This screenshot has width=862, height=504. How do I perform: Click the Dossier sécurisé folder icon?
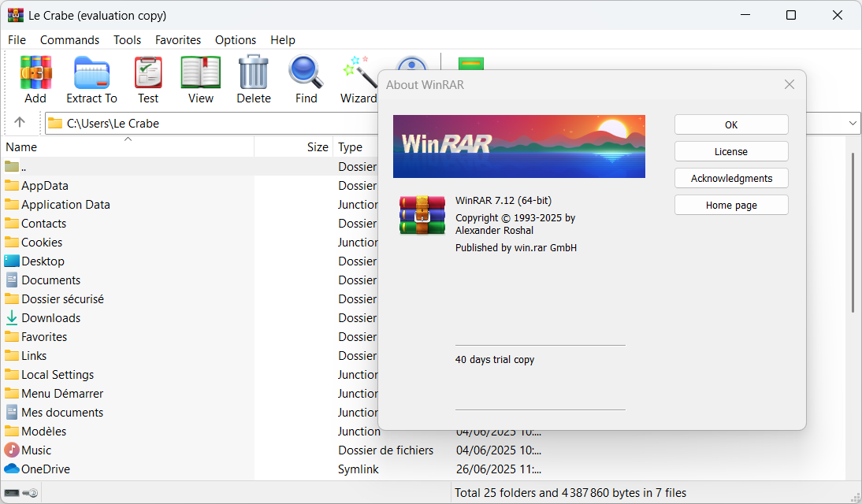[12, 299]
